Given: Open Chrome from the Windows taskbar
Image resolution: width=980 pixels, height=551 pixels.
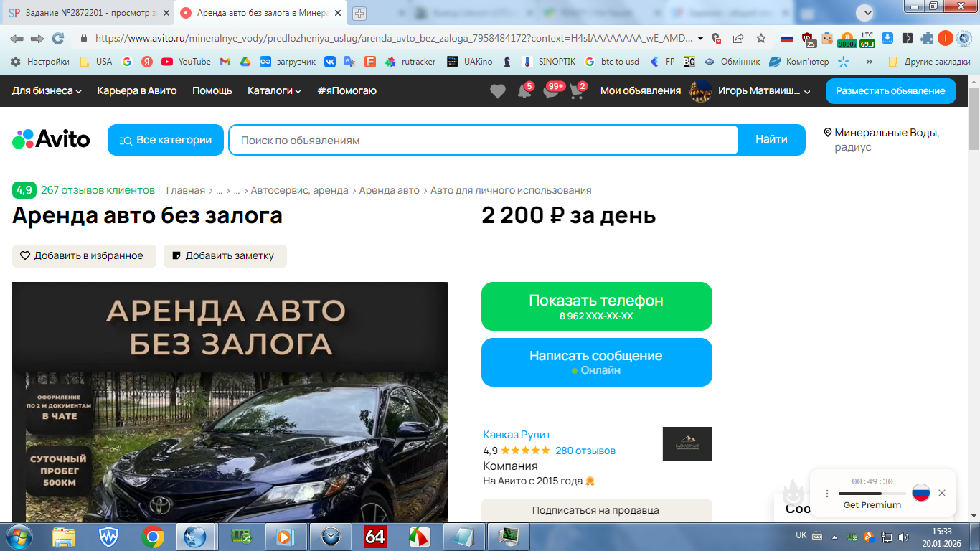Looking at the screenshot, I should pos(152,537).
